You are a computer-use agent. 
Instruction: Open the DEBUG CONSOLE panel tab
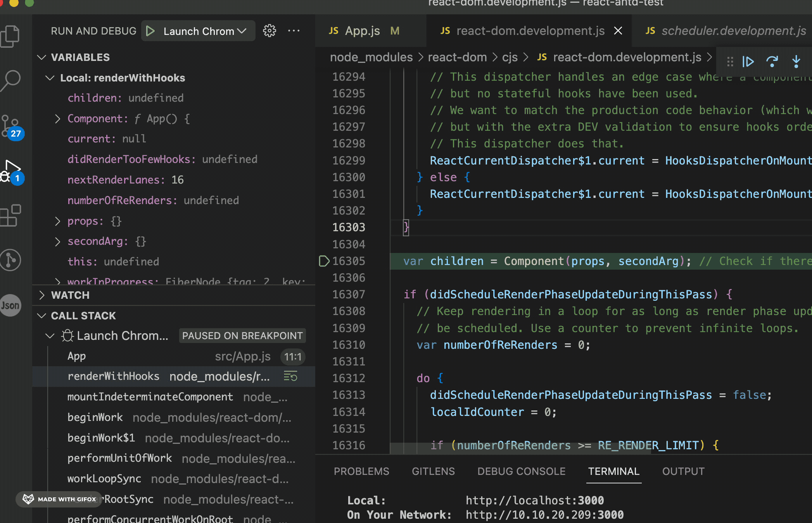521,471
